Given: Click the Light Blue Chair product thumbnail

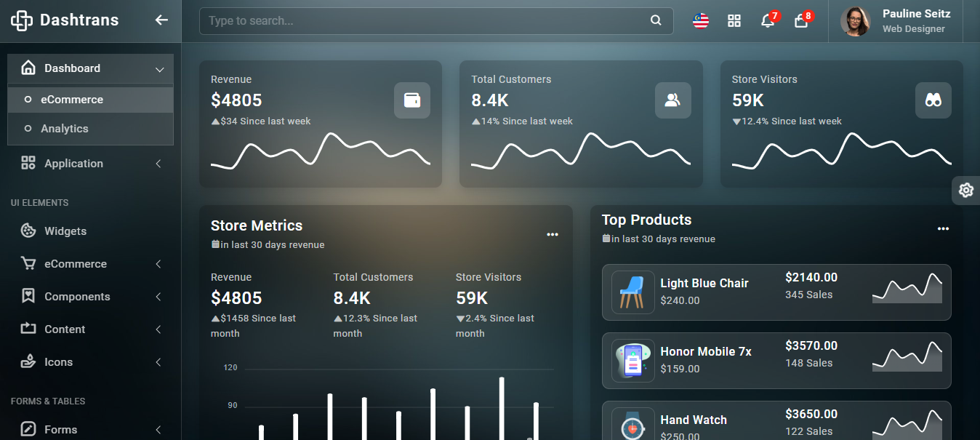Looking at the screenshot, I should [632, 292].
